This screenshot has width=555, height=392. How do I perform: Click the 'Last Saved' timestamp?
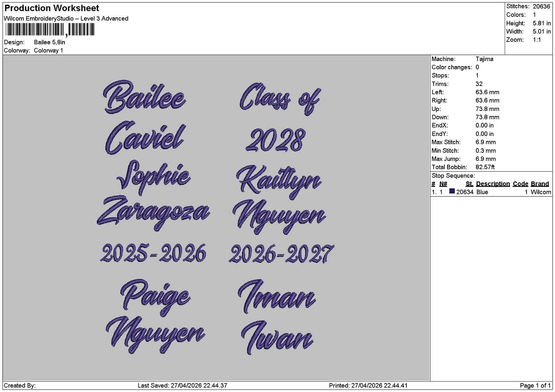[182, 385]
